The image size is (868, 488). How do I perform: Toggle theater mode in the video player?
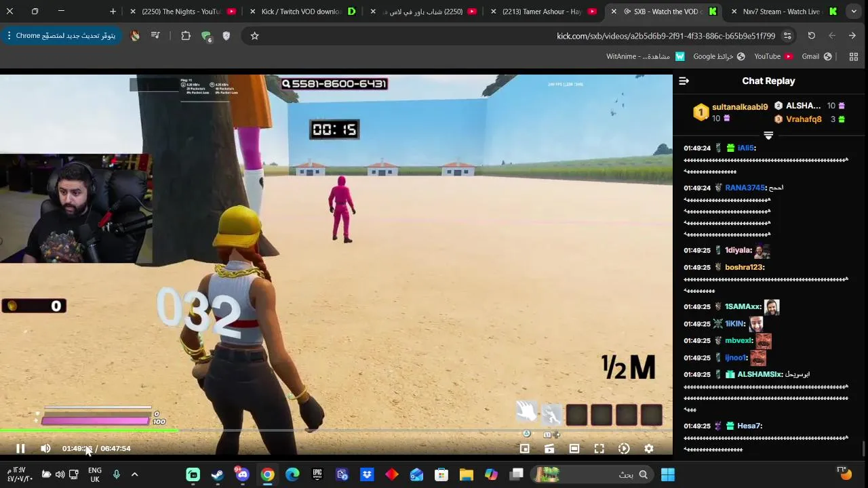tap(574, 449)
